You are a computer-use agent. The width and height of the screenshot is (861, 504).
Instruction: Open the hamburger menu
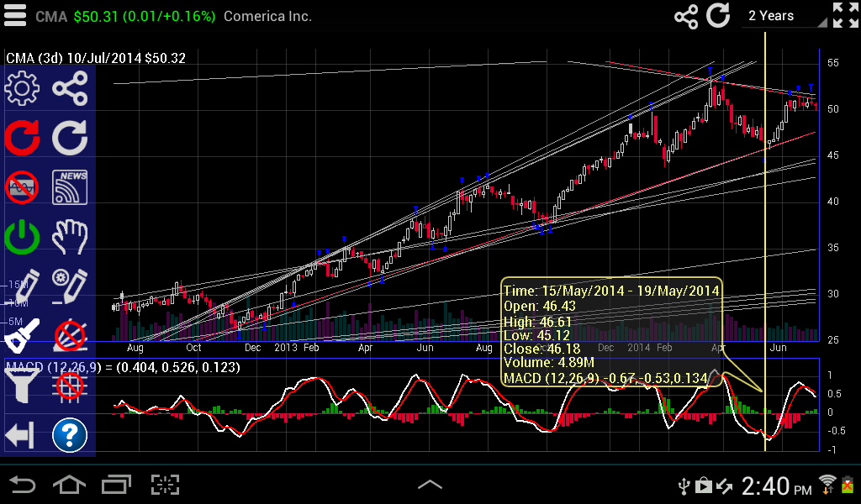pos(15,15)
